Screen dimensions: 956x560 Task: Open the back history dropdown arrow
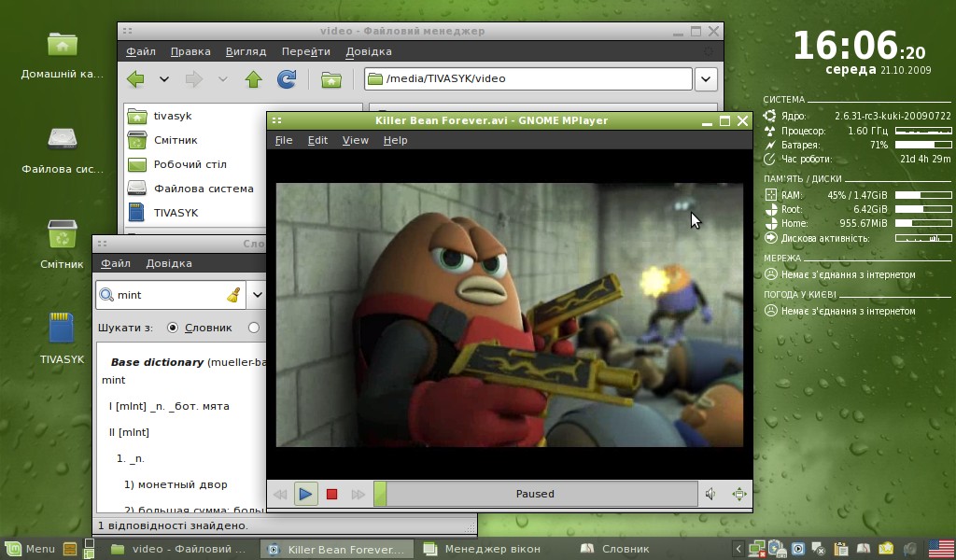(164, 78)
